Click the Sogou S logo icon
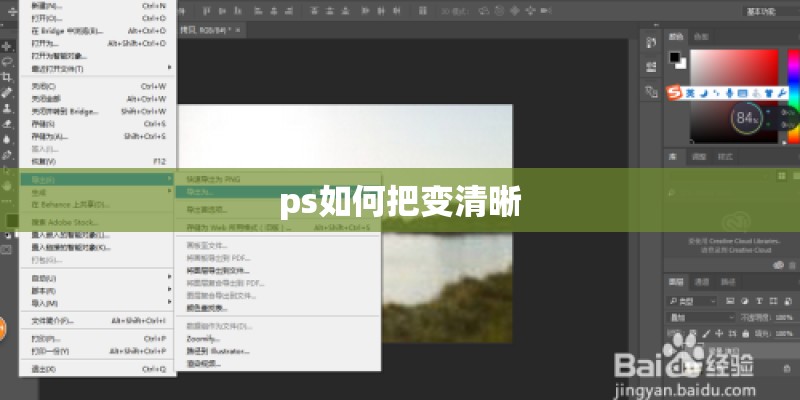This screenshot has height=400, width=800. (674, 93)
